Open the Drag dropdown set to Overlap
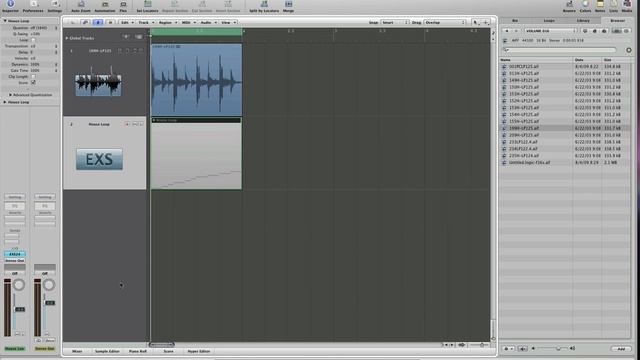Screen dimensions: 640x360 [445, 22]
